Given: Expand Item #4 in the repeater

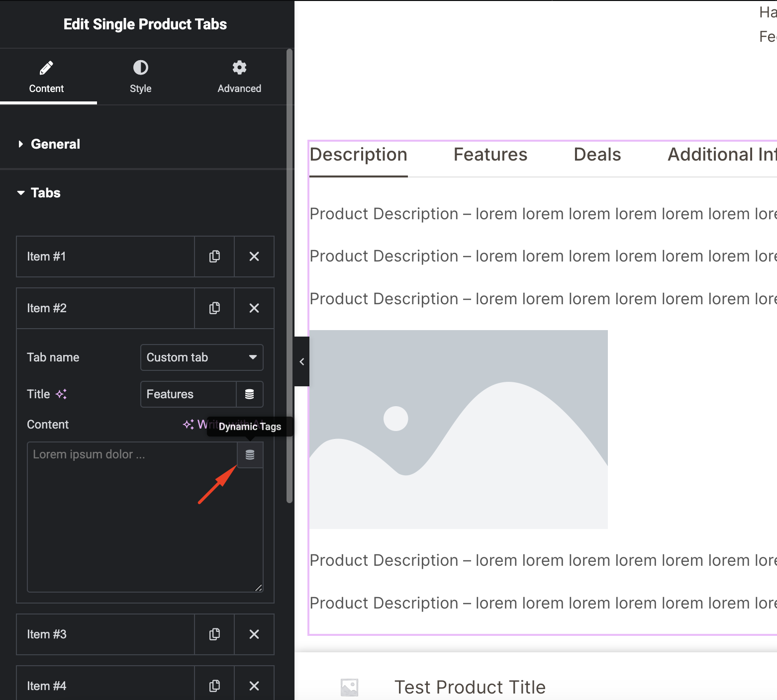Looking at the screenshot, I should [105, 686].
